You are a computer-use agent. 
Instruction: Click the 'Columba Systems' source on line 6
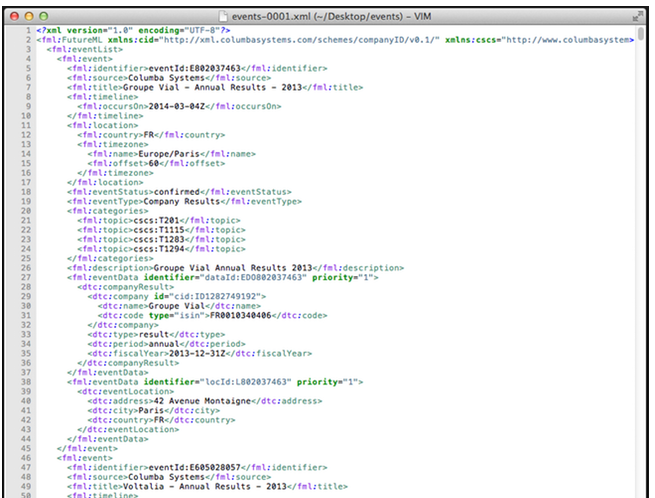click(x=166, y=78)
